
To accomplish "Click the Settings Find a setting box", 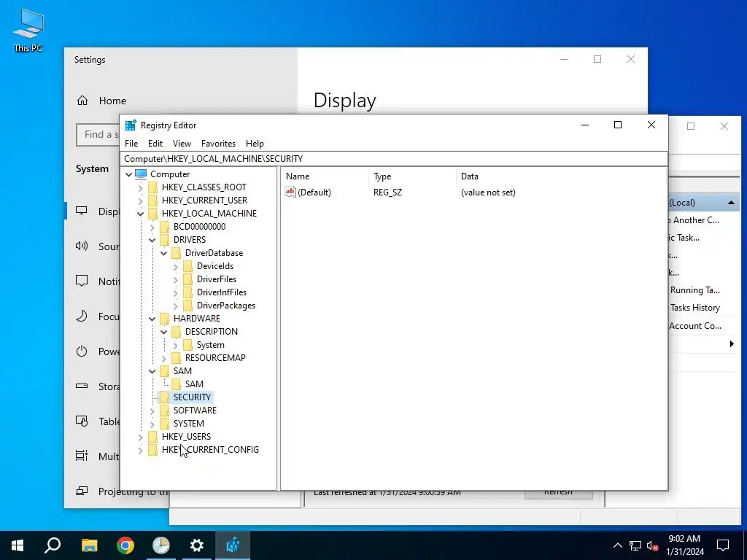I will tap(98, 135).
